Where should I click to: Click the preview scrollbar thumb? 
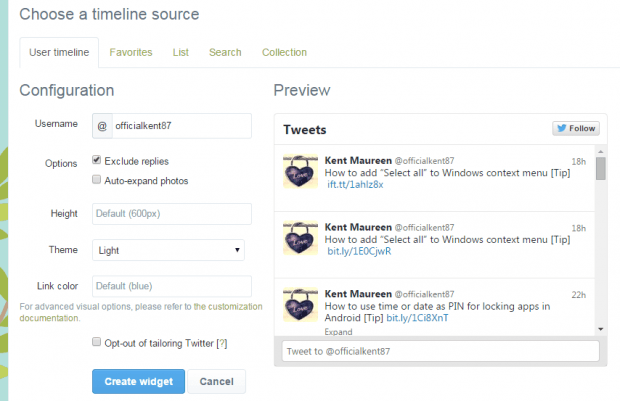point(601,168)
